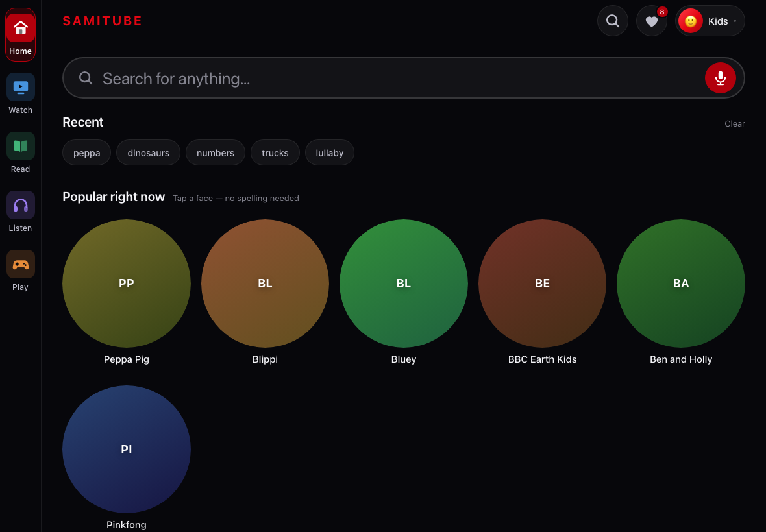Tap the Ben and Holly BA circle
The image size is (766, 532).
coord(681,283)
